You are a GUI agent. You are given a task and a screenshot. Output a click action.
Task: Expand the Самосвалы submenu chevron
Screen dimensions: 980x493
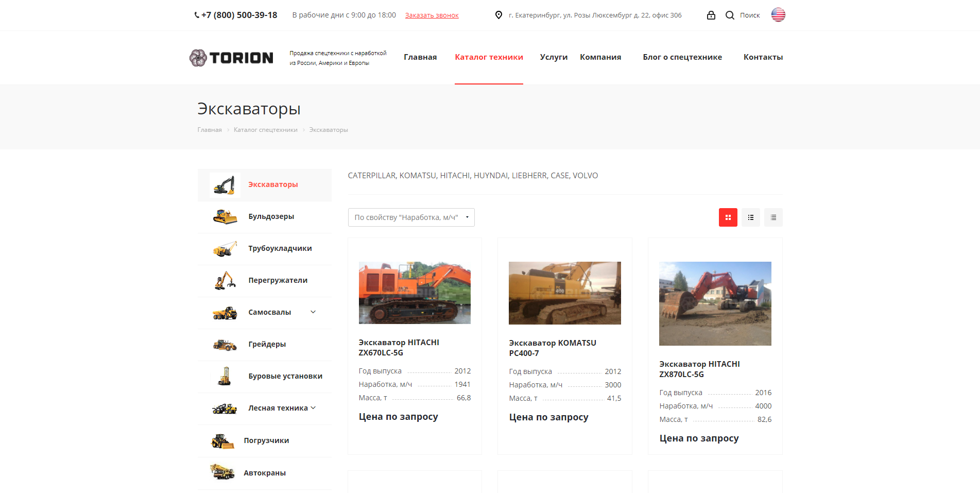(x=313, y=312)
